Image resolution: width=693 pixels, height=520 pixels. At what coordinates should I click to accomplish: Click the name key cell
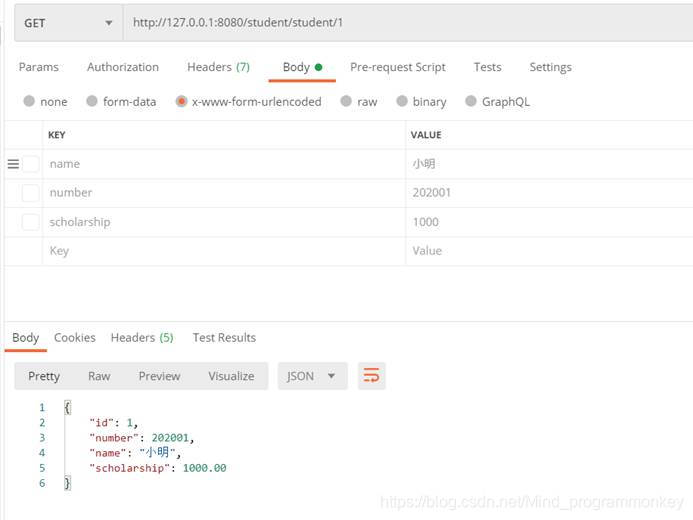tap(224, 164)
